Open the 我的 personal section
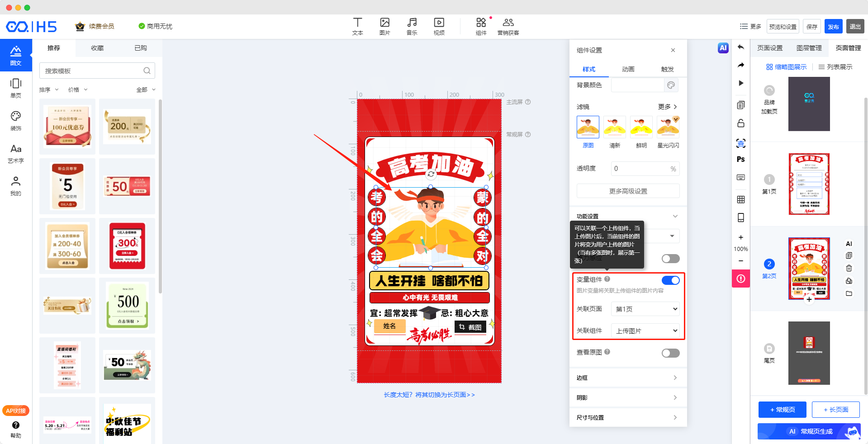Screen dimensions: 868x444 pos(16,186)
